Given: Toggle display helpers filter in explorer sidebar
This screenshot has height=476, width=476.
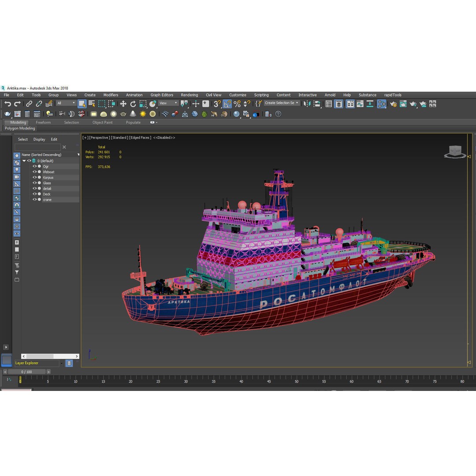Looking at the screenshot, I should [17, 184].
